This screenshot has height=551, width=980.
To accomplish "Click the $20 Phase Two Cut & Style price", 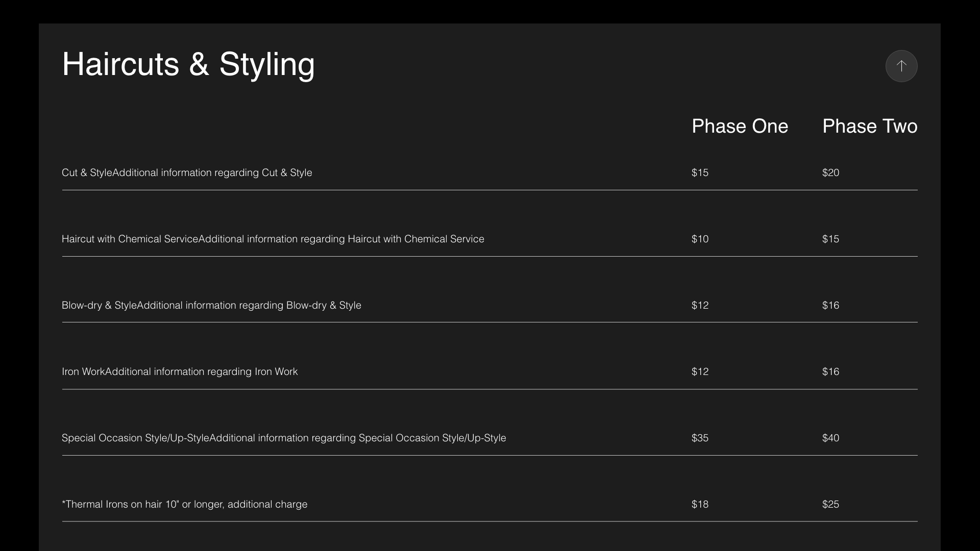I will point(830,172).
